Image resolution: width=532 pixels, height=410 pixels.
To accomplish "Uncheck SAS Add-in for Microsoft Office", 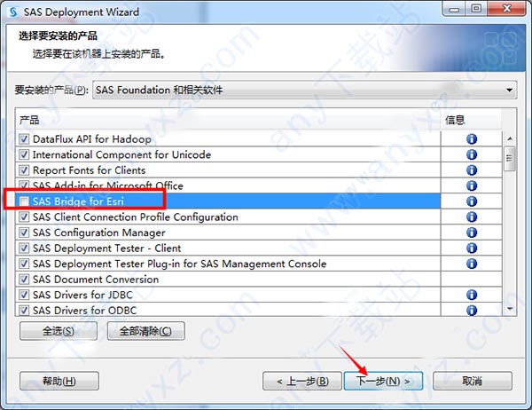I will (x=24, y=185).
